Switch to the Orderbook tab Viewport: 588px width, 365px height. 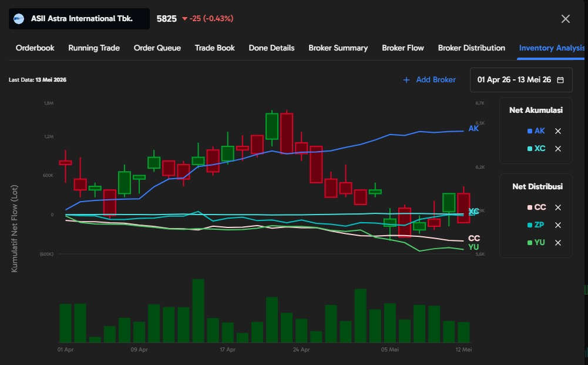pos(35,48)
